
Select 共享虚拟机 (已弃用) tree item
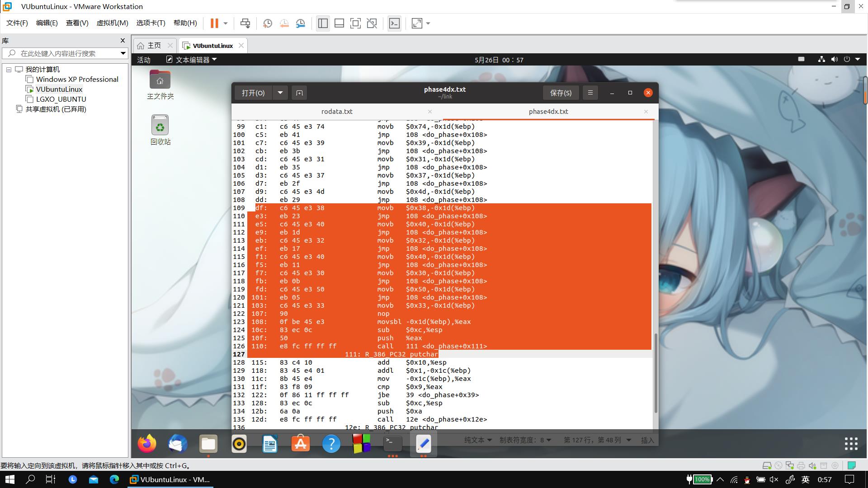pyautogui.click(x=56, y=109)
